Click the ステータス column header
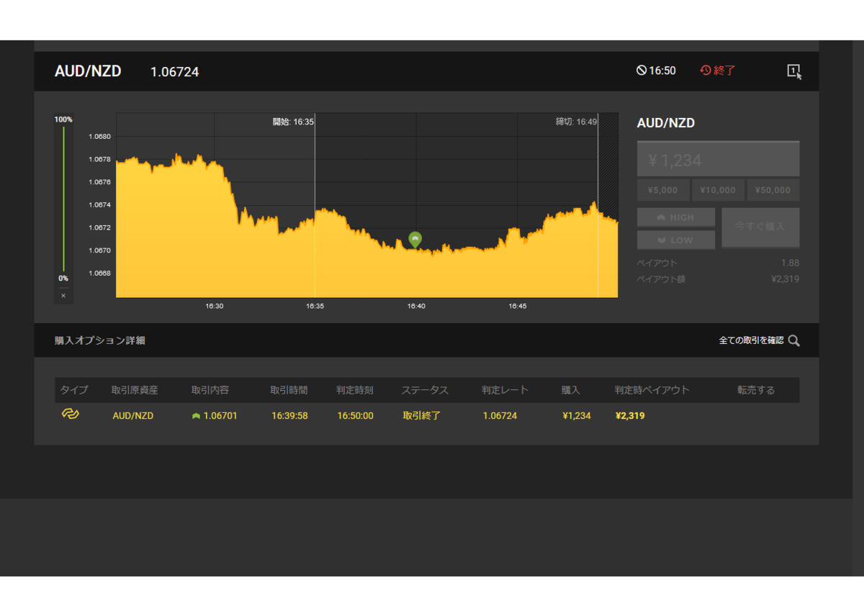 pyautogui.click(x=425, y=390)
